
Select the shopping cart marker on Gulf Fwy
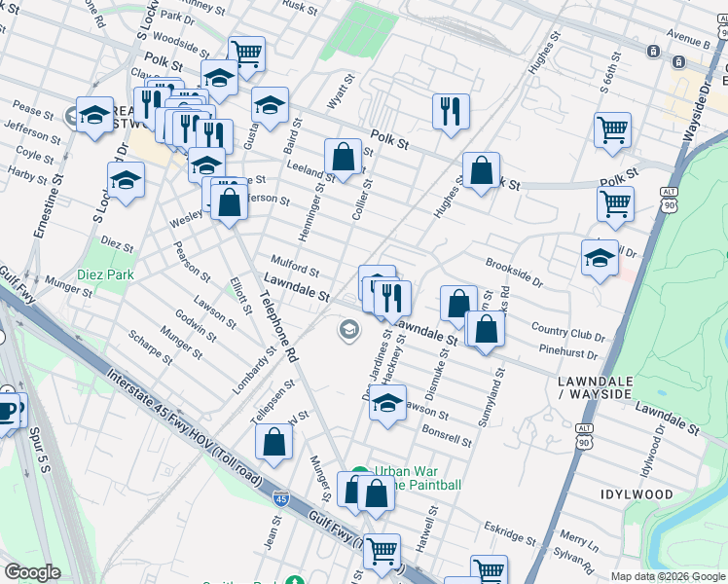tap(382, 552)
